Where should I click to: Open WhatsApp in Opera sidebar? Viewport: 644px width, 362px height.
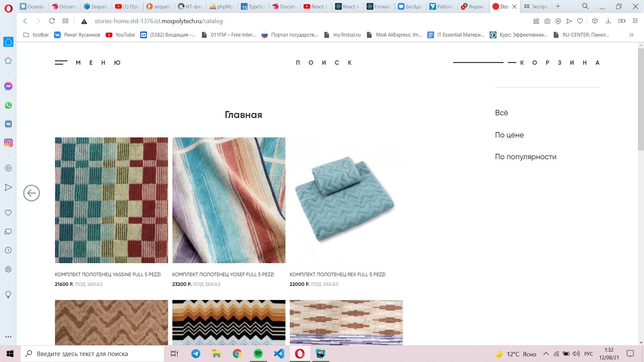click(8, 105)
